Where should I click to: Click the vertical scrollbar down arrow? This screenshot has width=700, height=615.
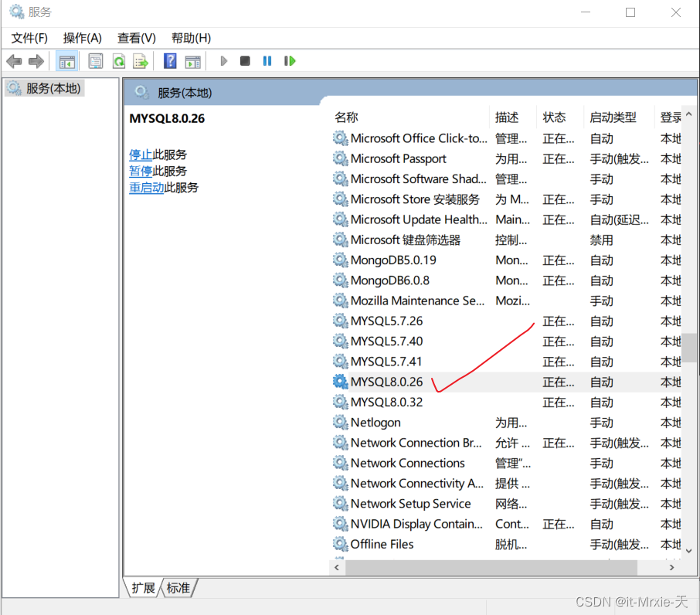pos(689,551)
